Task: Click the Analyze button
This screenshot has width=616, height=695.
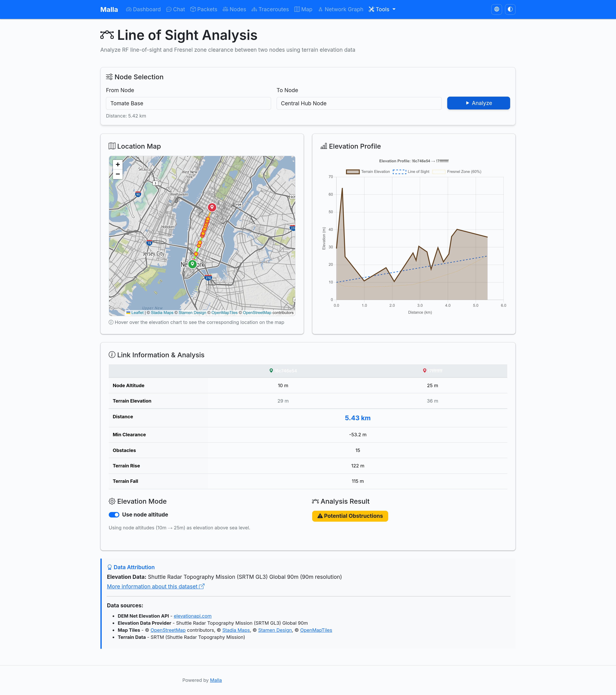Action: (x=478, y=103)
